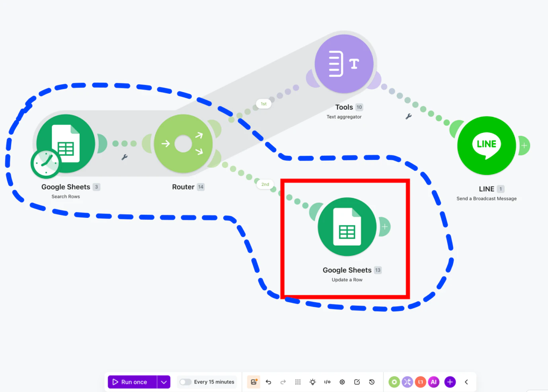Open the Router module
548x392 pixels.
click(183, 144)
